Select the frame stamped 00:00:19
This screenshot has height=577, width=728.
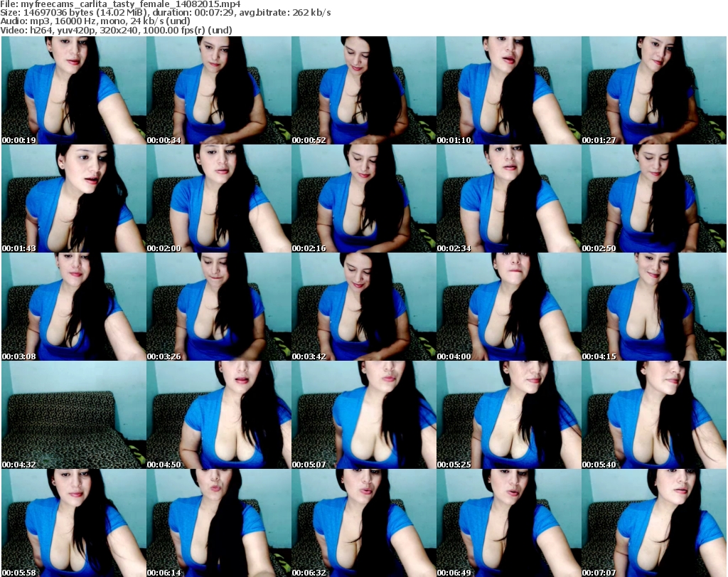pyautogui.click(x=74, y=90)
